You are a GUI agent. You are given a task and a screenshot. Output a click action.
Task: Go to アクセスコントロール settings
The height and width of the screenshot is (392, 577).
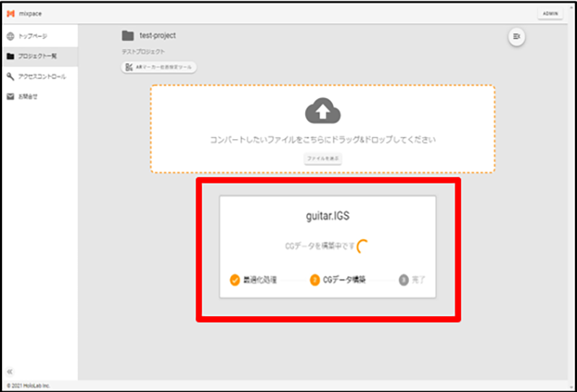[x=41, y=76]
